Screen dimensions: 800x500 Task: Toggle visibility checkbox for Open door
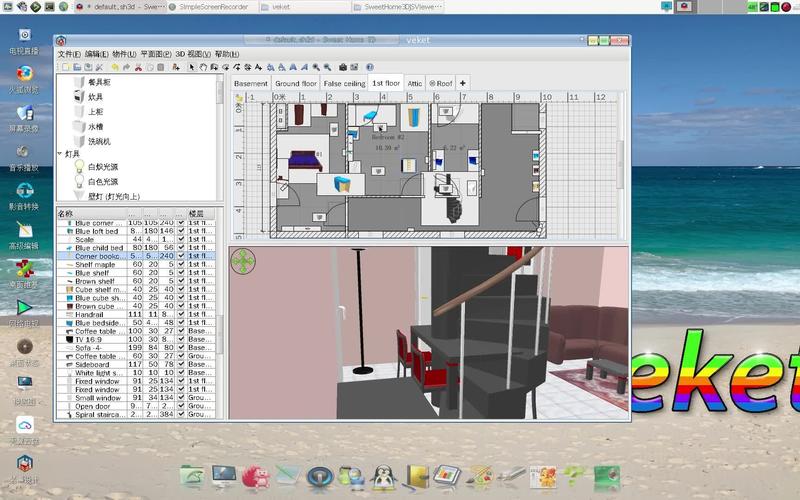(x=181, y=406)
